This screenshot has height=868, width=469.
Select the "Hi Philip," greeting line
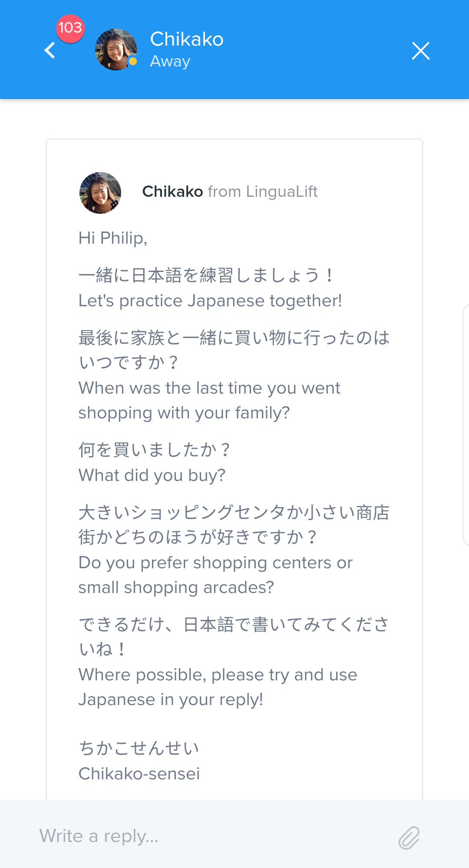[x=113, y=238]
